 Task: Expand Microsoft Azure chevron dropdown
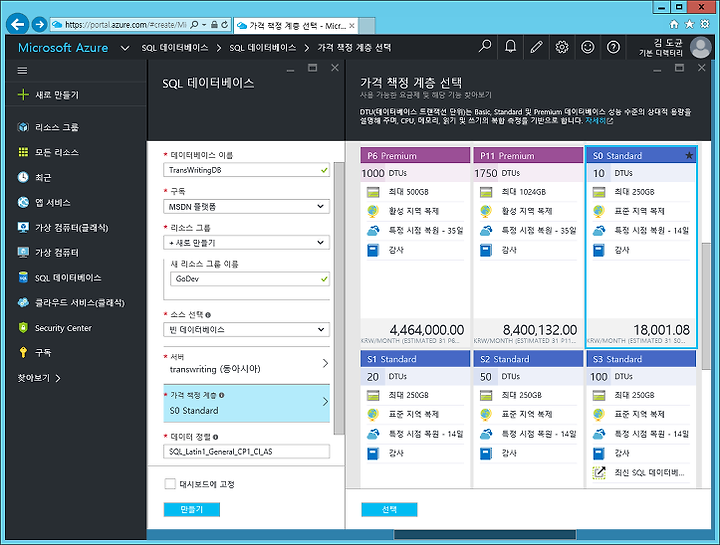[124, 48]
